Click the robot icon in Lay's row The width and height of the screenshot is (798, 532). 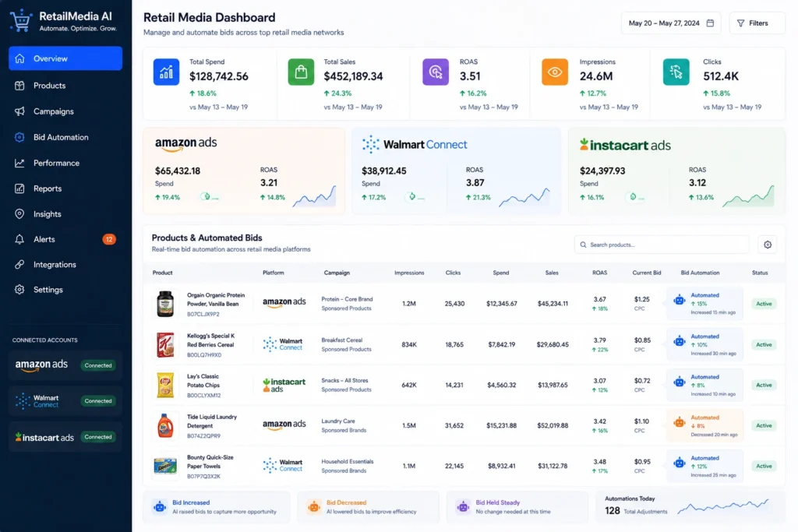pyautogui.click(x=680, y=382)
